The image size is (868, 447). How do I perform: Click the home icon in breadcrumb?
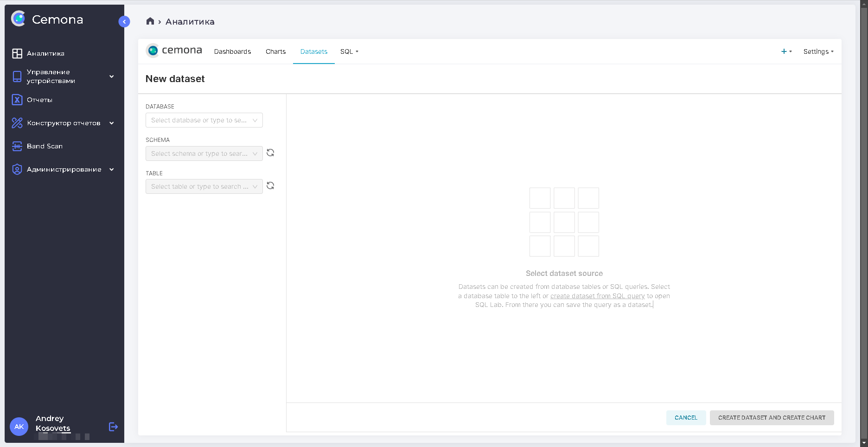coord(150,21)
